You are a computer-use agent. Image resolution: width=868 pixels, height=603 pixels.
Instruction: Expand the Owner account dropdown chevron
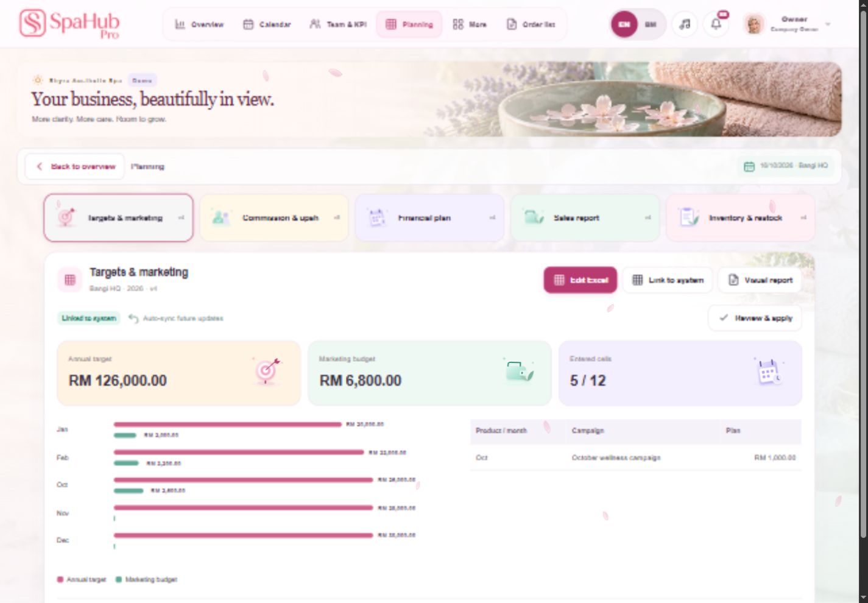pos(828,24)
